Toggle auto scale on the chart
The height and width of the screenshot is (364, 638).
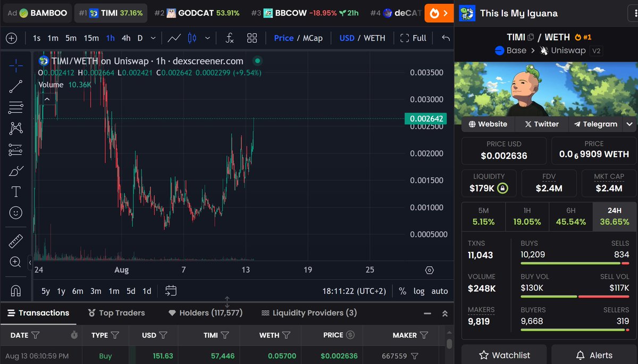(439, 291)
